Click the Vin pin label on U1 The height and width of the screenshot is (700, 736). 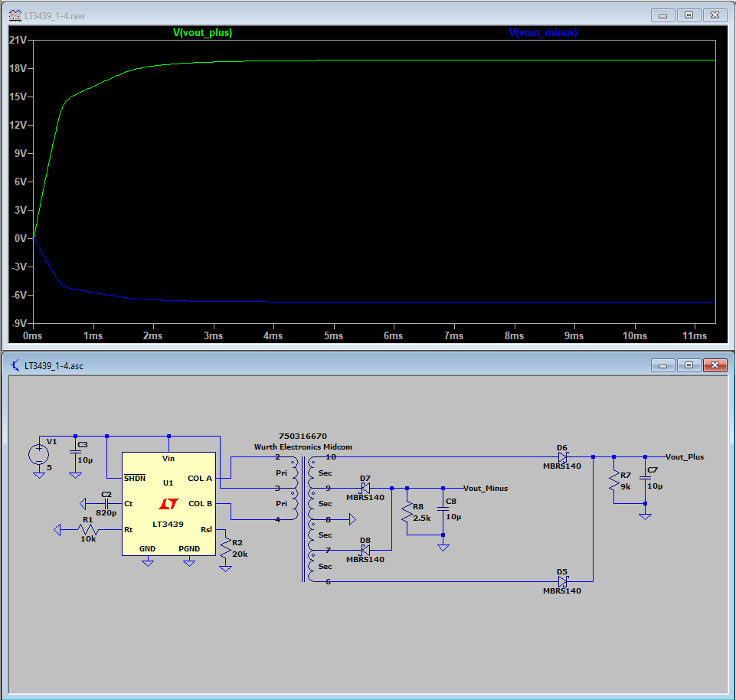click(168, 458)
